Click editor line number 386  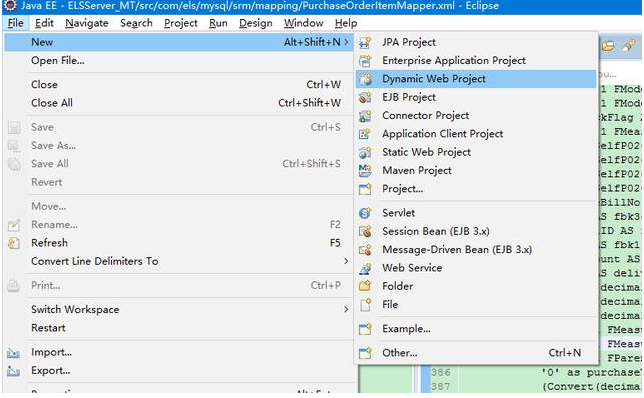(440, 373)
